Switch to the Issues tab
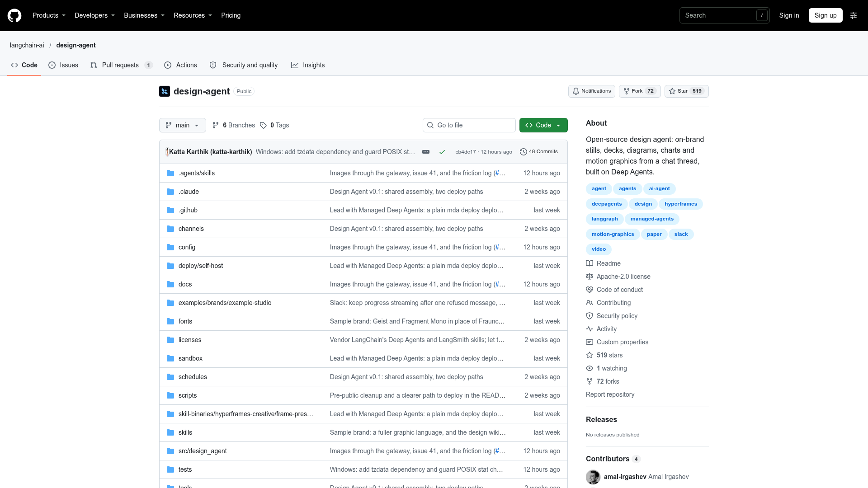The image size is (868, 488). click(x=63, y=65)
